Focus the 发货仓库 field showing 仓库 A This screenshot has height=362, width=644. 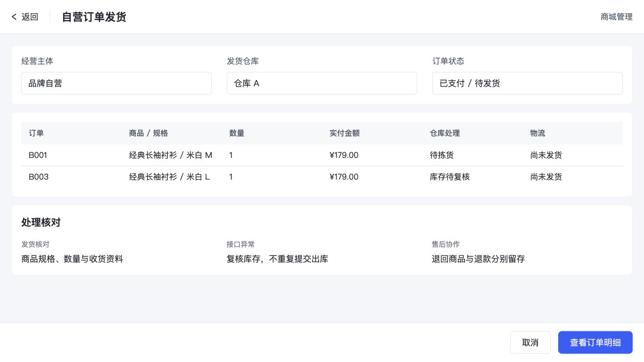click(x=322, y=83)
